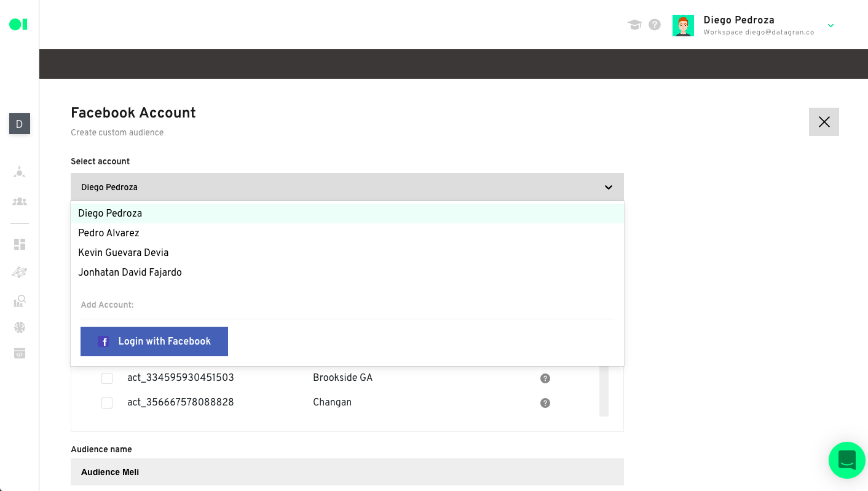
Task: Click the act_334595930451503 ID text
Action: [181, 378]
